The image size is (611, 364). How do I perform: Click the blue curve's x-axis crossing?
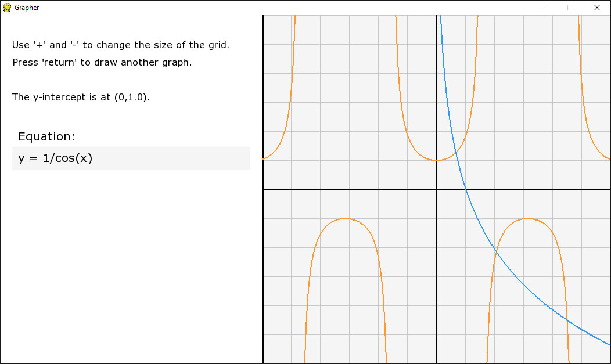[466, 190]
